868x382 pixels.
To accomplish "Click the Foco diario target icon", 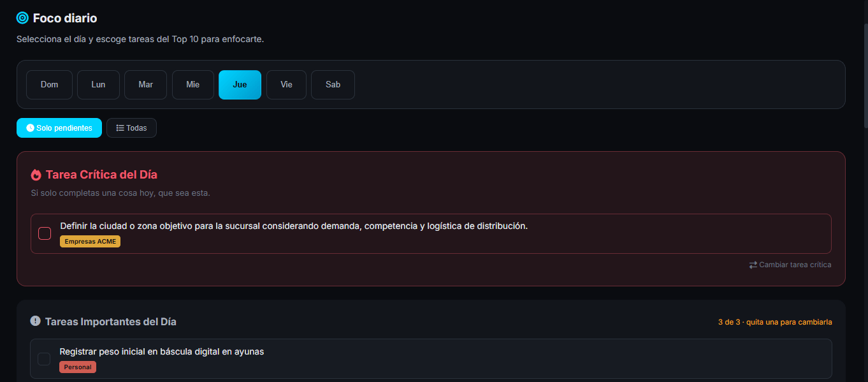I will pos(22,18).
